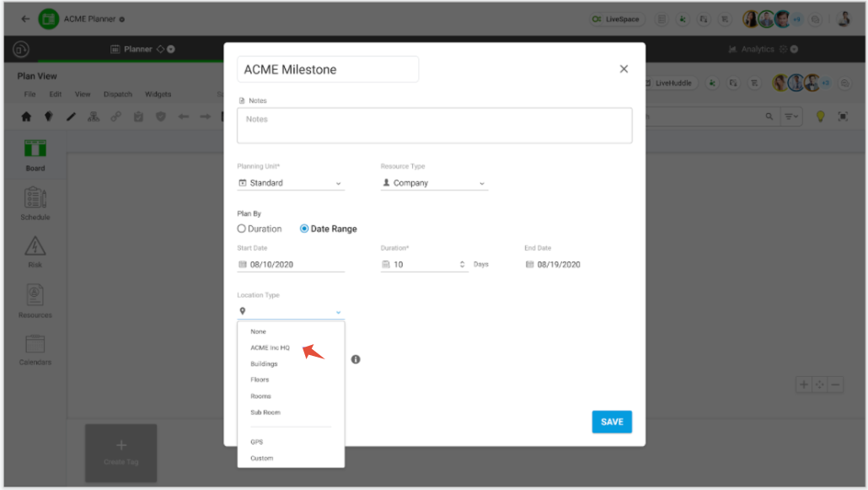Open the Start Date calendar icon
The width and height of the screenshot is (868, 490).
pyautogui.click(x=242, y=265)
